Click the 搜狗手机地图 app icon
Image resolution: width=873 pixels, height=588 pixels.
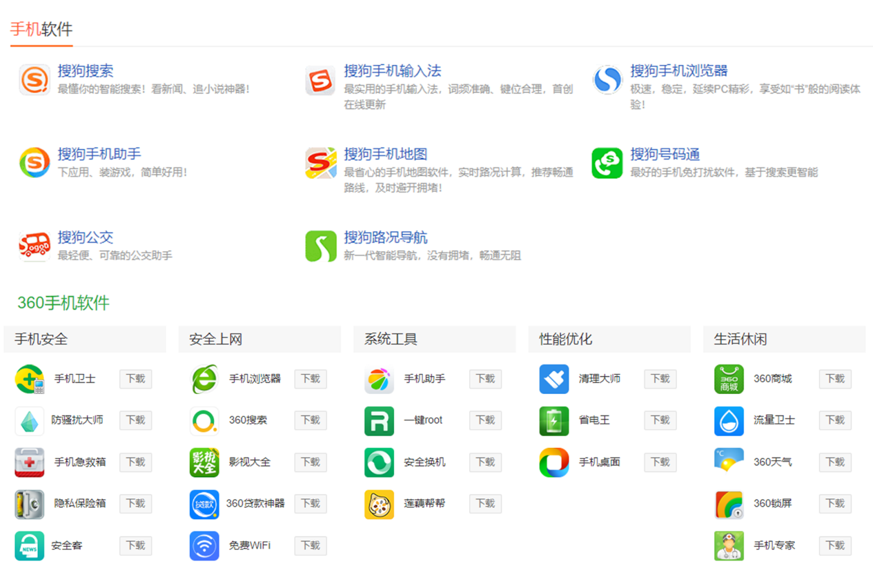320,163
